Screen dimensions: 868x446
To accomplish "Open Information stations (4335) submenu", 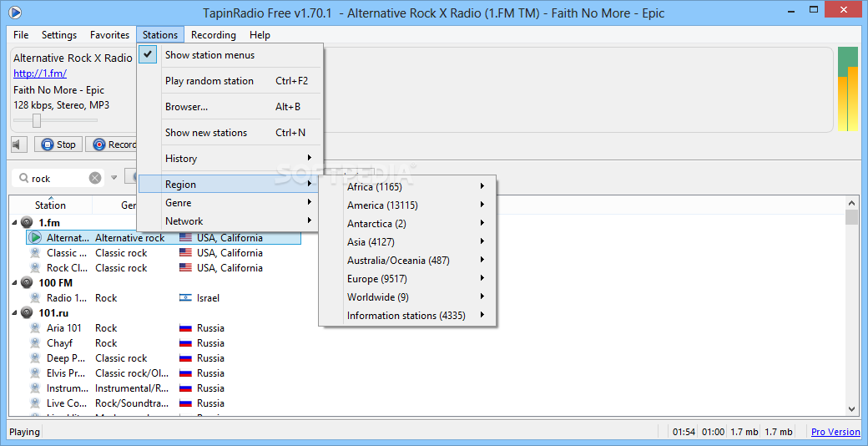I will pos(407,315).
